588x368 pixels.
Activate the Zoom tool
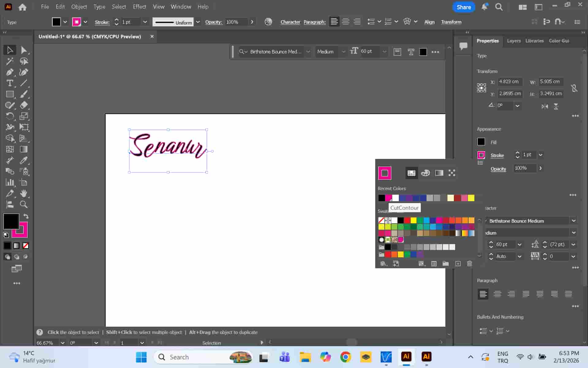pyautogui.click(x=24, y=205)
